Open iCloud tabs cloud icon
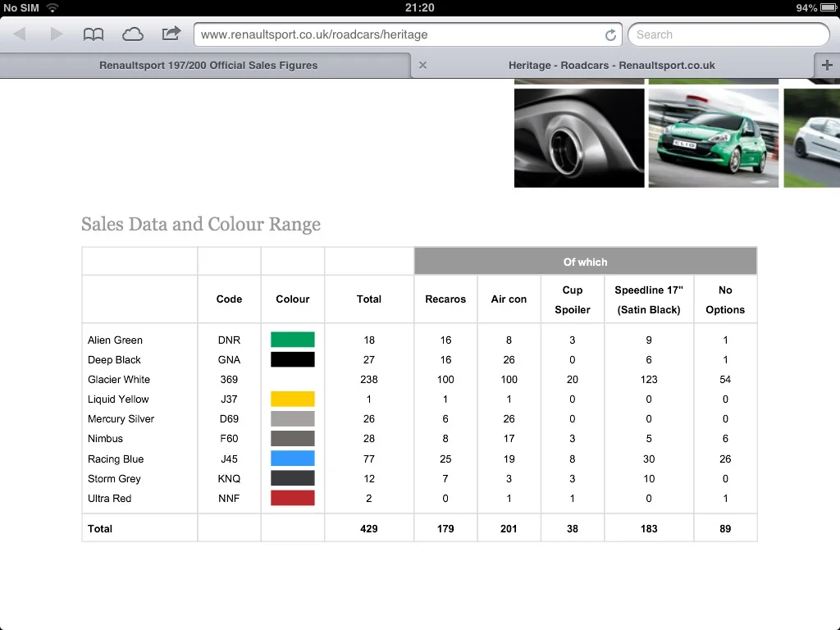Screen dimensions: 840x630 [x=132, y=34]
